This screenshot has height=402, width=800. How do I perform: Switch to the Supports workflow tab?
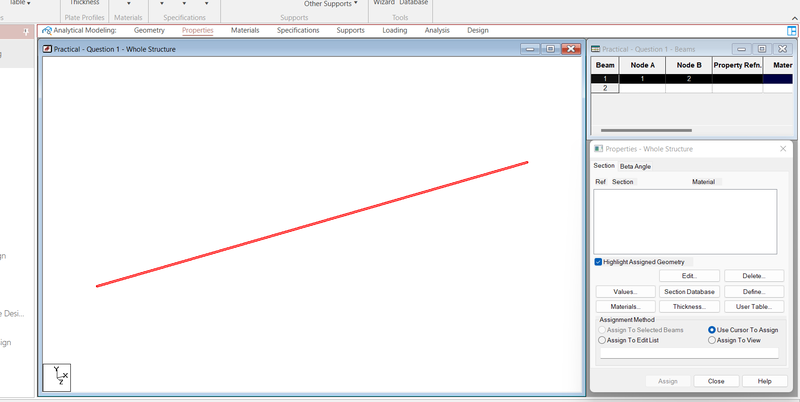(x=351, y=30)
